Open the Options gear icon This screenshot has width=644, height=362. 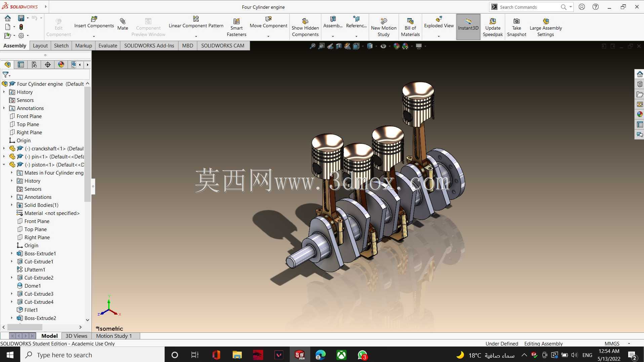(21, 35)
